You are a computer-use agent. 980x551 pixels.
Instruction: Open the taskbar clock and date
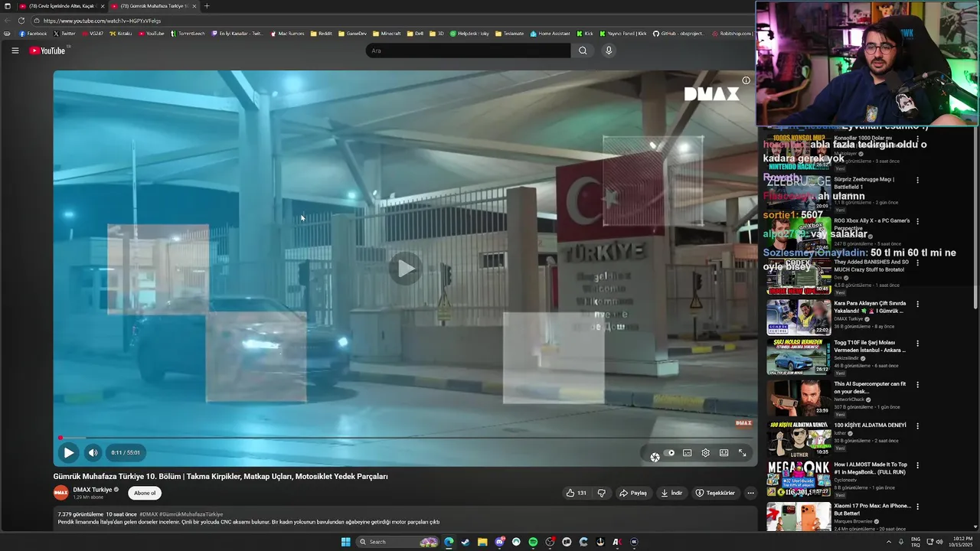pyautogui.click(x=962, y=542)
